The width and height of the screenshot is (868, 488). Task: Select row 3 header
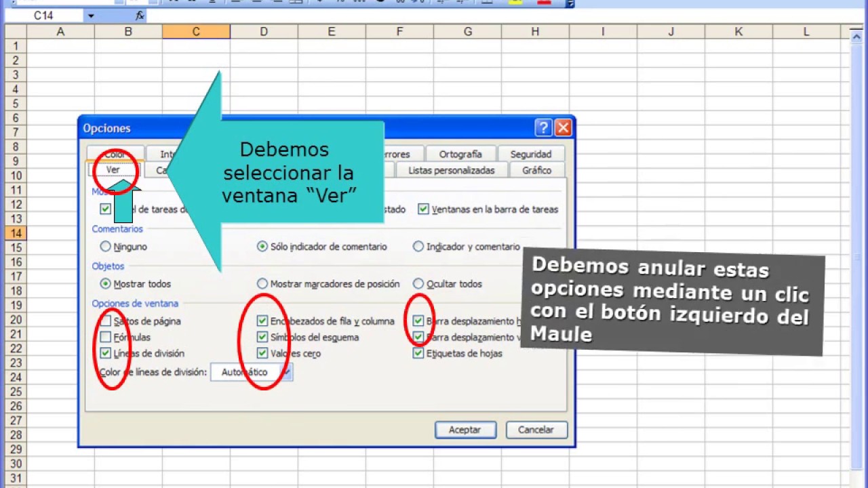(x=16, y=75)
